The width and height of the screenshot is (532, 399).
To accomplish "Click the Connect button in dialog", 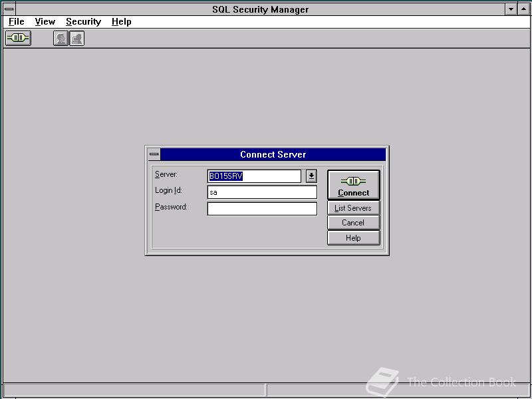I will click(354, 185).
